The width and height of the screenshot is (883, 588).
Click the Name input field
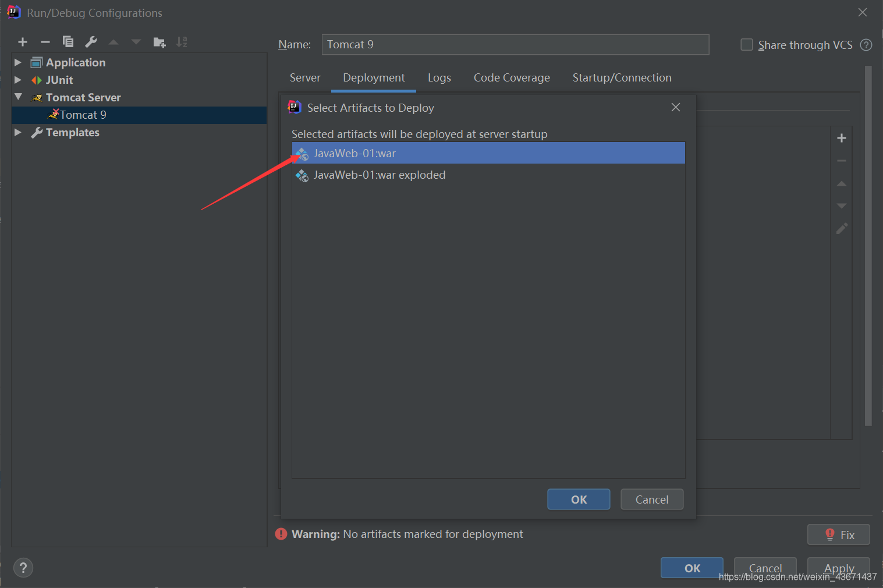point(515,44)
